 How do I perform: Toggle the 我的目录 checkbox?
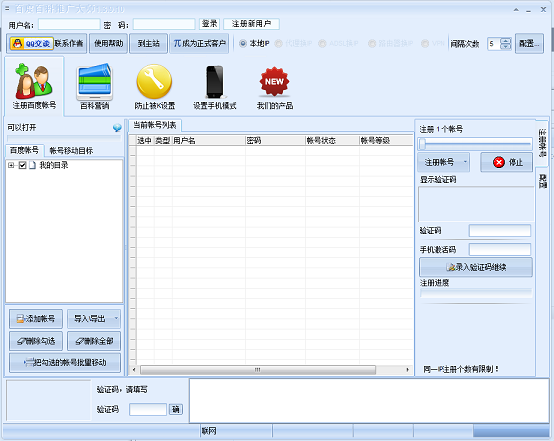tap(22, 165)
